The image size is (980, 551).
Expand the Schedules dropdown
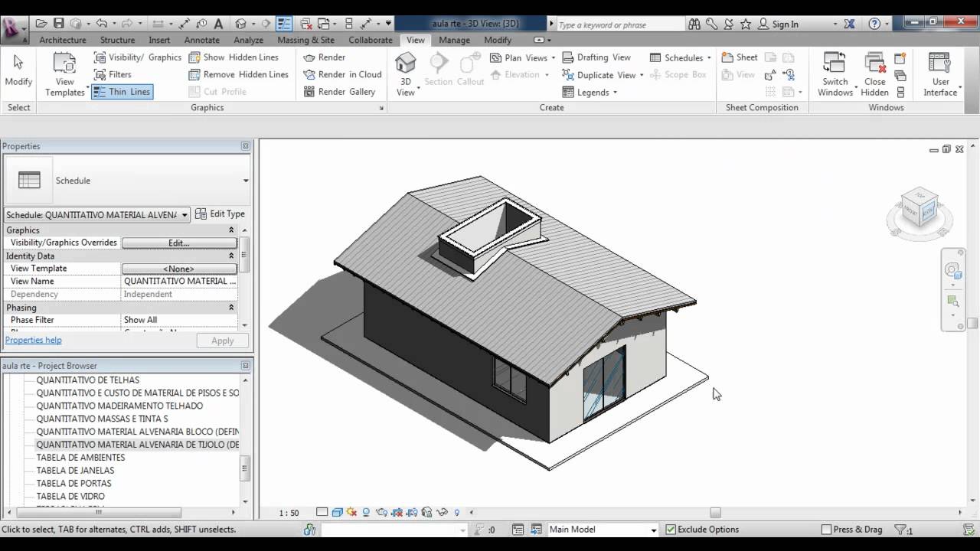tap(709, 58)
